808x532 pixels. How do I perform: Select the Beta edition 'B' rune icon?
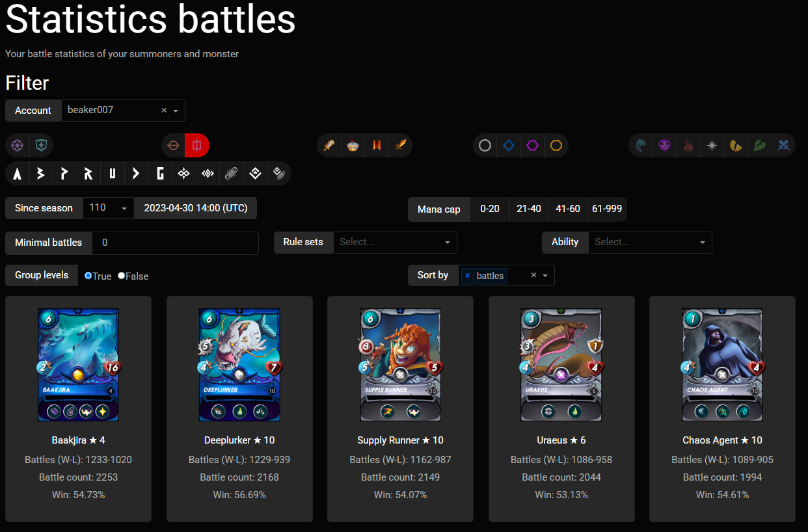pyautogui.click(x=41, y=174)
